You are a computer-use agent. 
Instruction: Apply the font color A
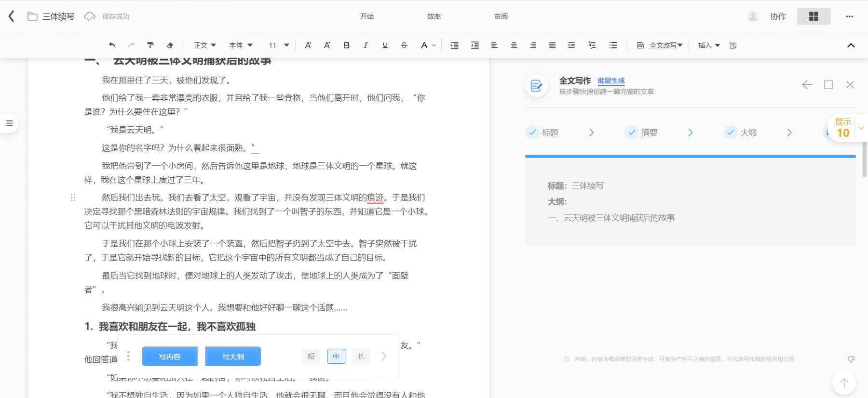424,45
